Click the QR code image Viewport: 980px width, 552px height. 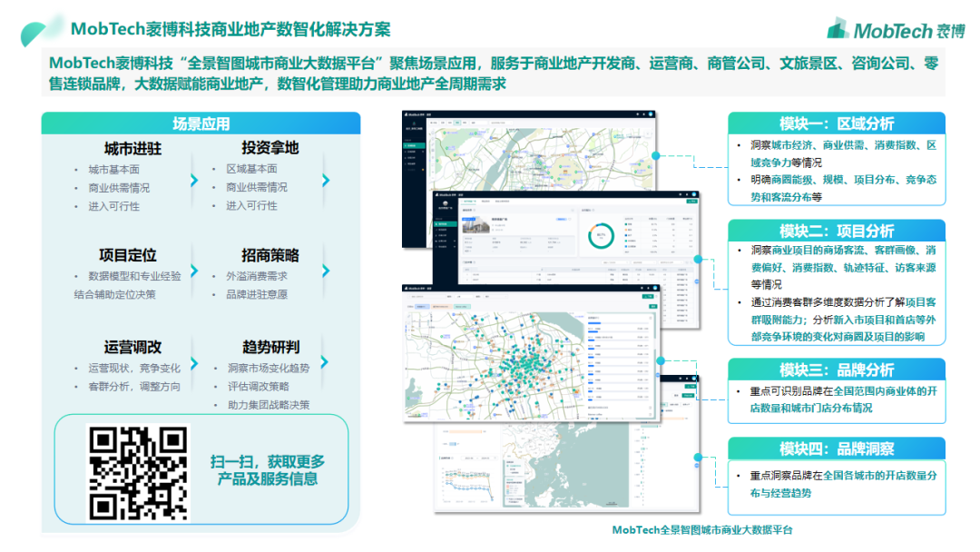138,472
